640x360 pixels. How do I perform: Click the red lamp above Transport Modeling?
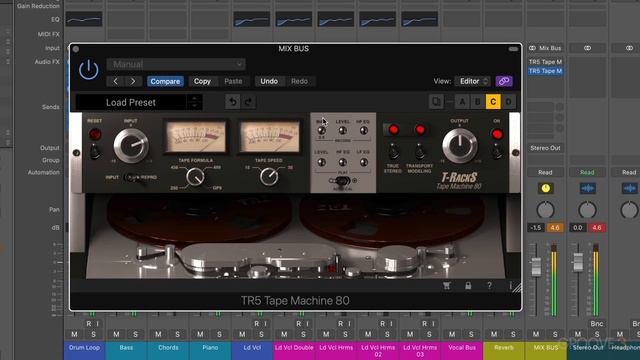pos(420,130)
